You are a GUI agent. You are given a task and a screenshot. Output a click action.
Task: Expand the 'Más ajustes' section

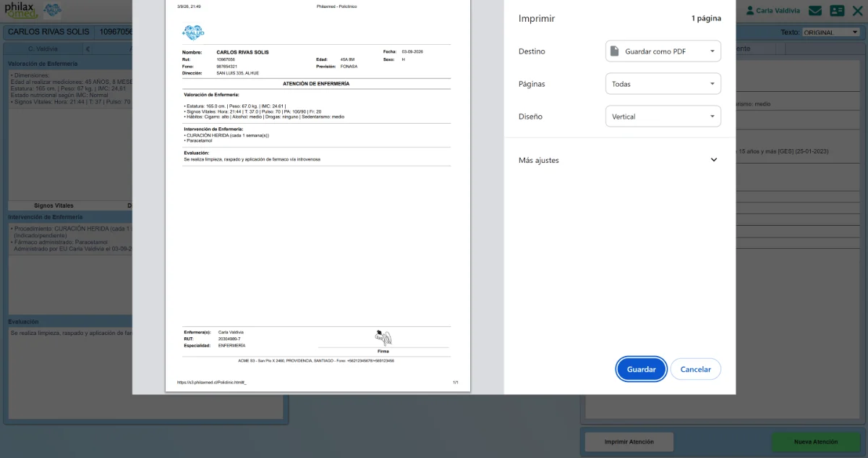pyautogui.click(x=619, y=160)
